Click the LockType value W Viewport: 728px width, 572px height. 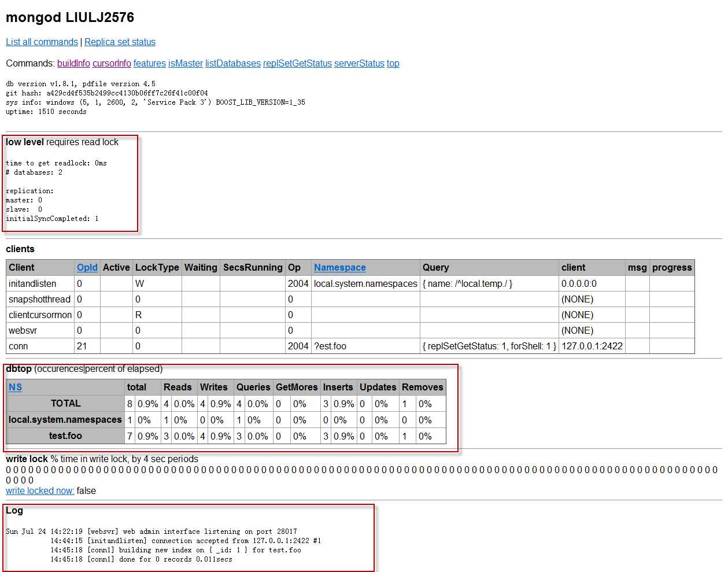click(x=157, y=283)
